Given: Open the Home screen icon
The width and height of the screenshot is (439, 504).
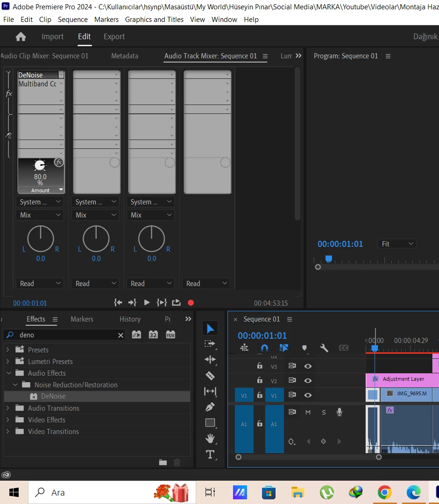Looking at the screenshot, I should [21, 37].
